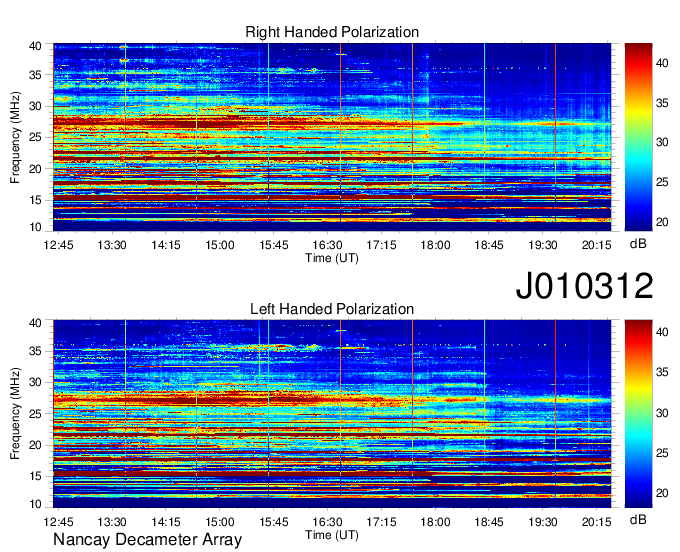Click 20:15 time tick on Left Handed plot
680x552 pixels.
(x=596, y=522)
